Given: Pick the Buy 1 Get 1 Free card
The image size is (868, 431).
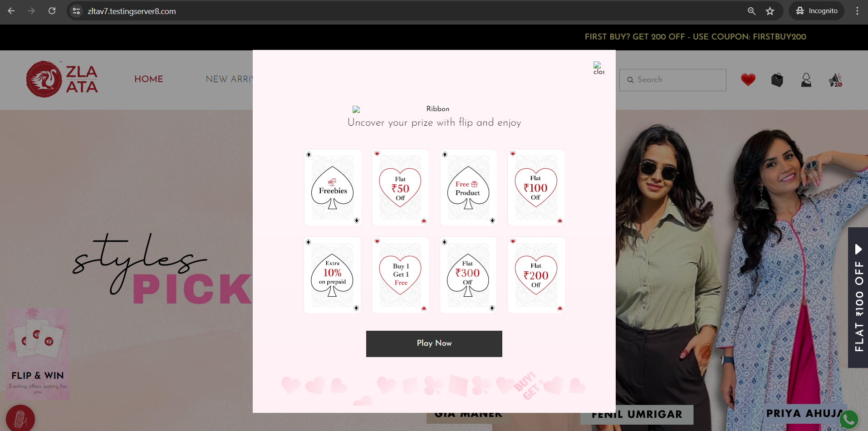Looking at the screenshot, I should pyautogui.click(x=400, y=275).
